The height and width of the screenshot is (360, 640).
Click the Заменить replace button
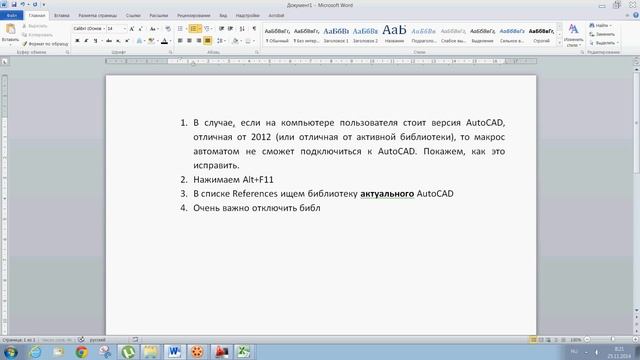[x=602, y=34]
